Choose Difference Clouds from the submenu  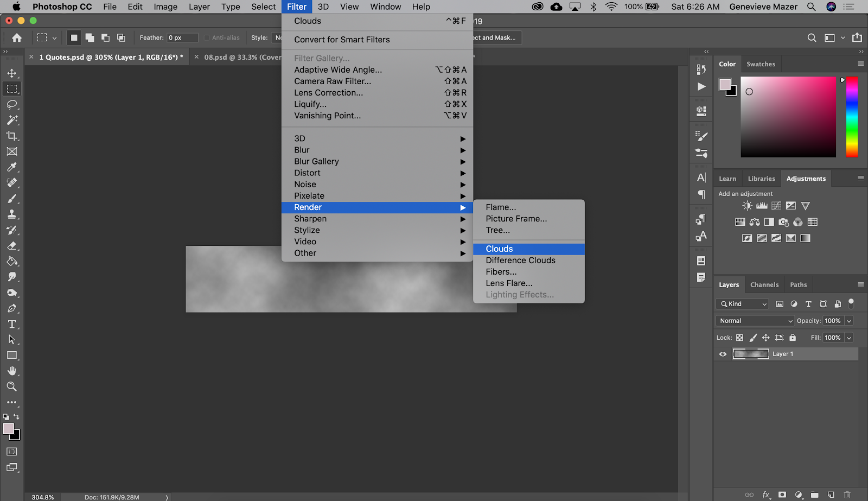point(529,261)
